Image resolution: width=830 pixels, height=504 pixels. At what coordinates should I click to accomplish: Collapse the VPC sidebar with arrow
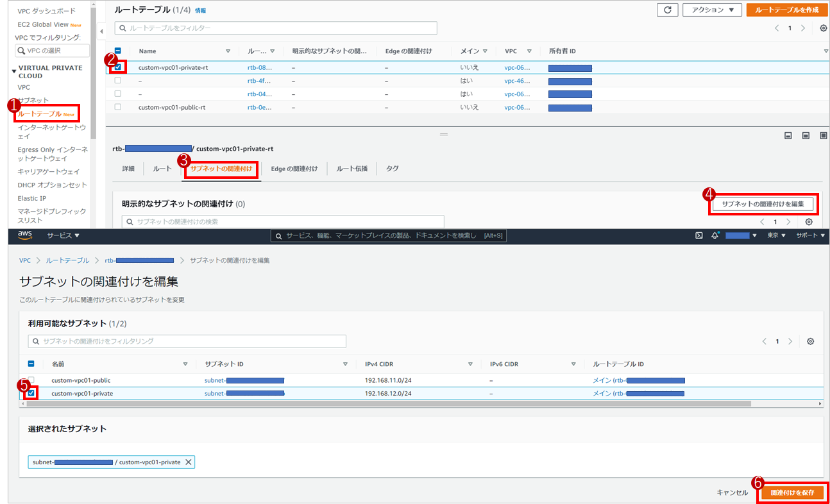click(101, 31)
